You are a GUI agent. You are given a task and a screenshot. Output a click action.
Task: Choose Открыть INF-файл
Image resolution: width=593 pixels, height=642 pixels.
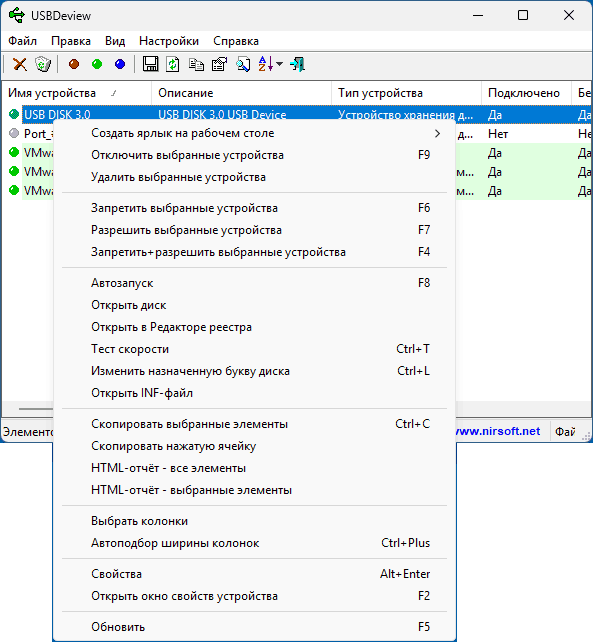click(x=254, y=393)
